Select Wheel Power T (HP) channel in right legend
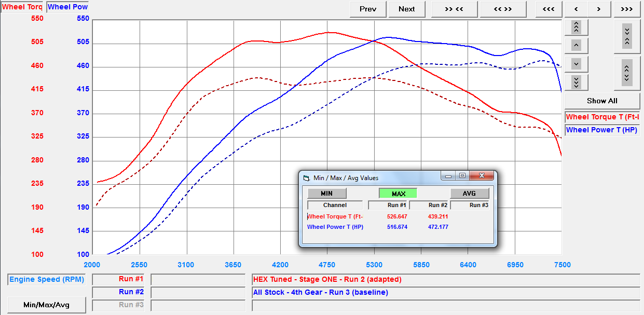644x315 pixels. point(602,130)
